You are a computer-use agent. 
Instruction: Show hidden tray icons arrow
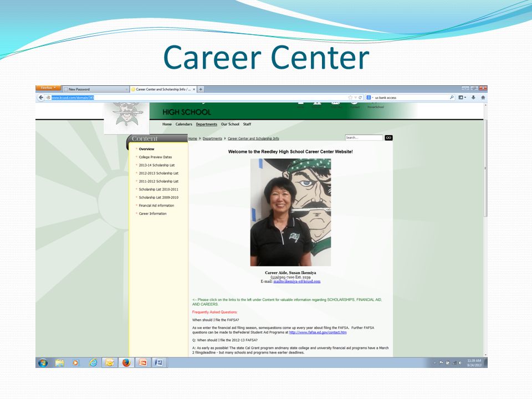click(435, 363)
